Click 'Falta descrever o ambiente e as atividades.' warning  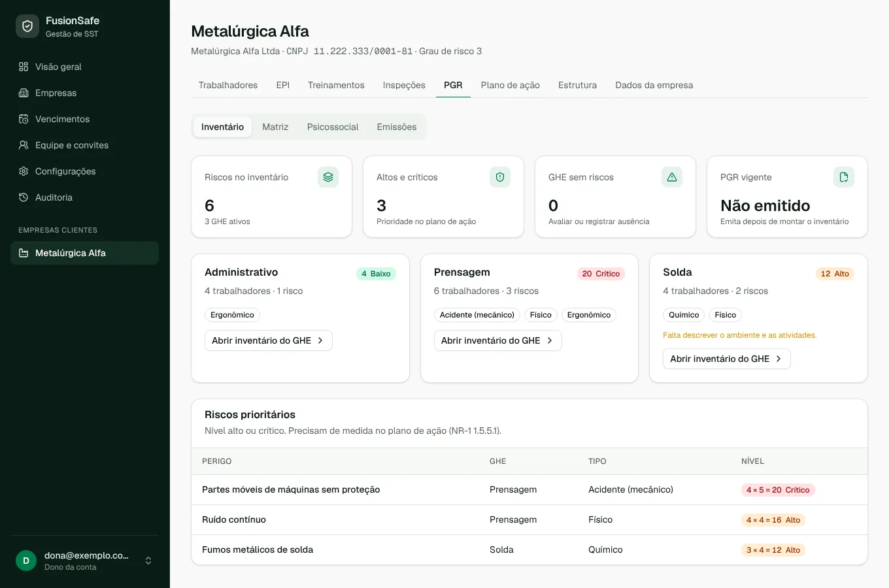(x=740, y=335)
